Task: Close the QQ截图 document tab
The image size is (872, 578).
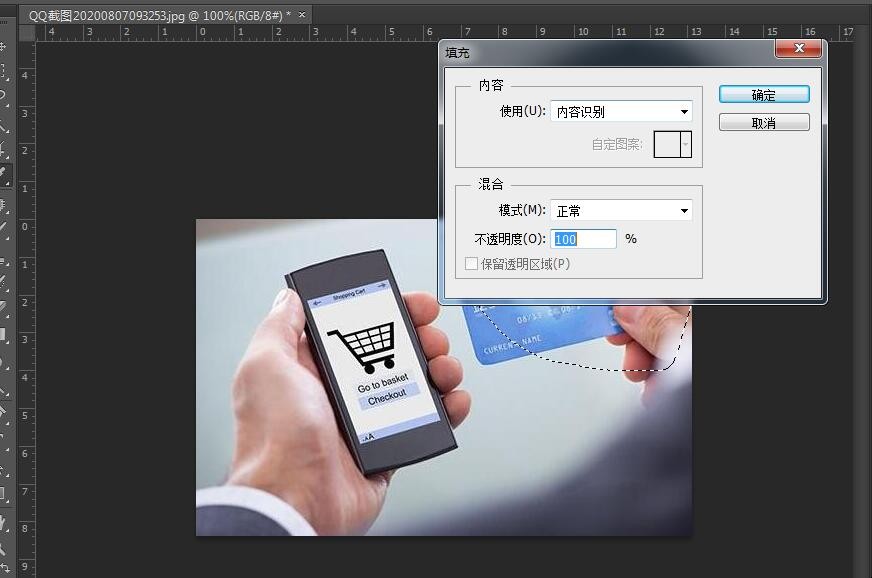Action: click(x=302, y=15)
